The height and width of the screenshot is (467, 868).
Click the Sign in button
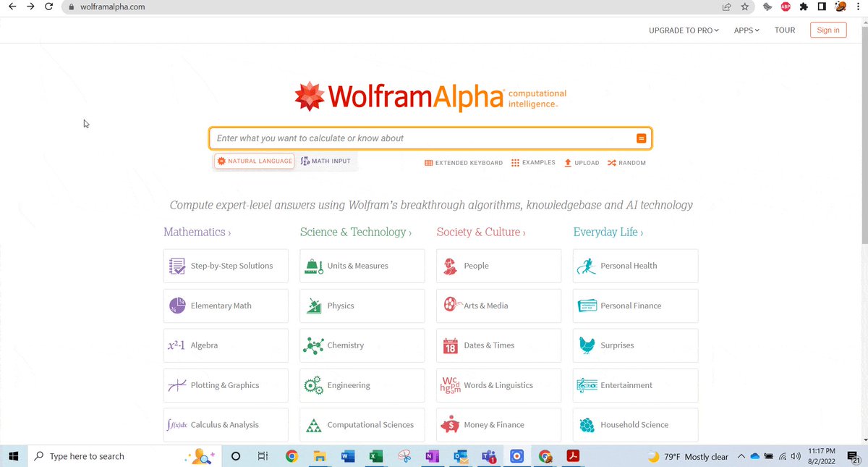[x=828, y=30]
